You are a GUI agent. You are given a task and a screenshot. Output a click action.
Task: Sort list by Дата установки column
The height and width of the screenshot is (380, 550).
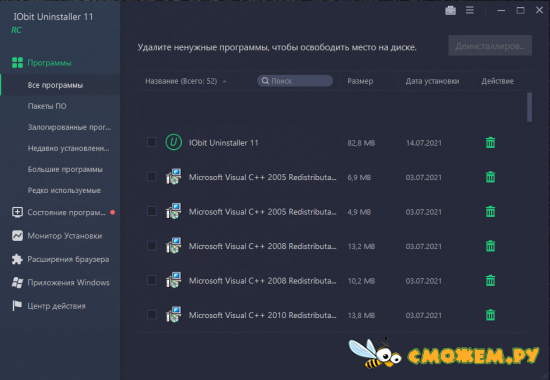[432, 81]
